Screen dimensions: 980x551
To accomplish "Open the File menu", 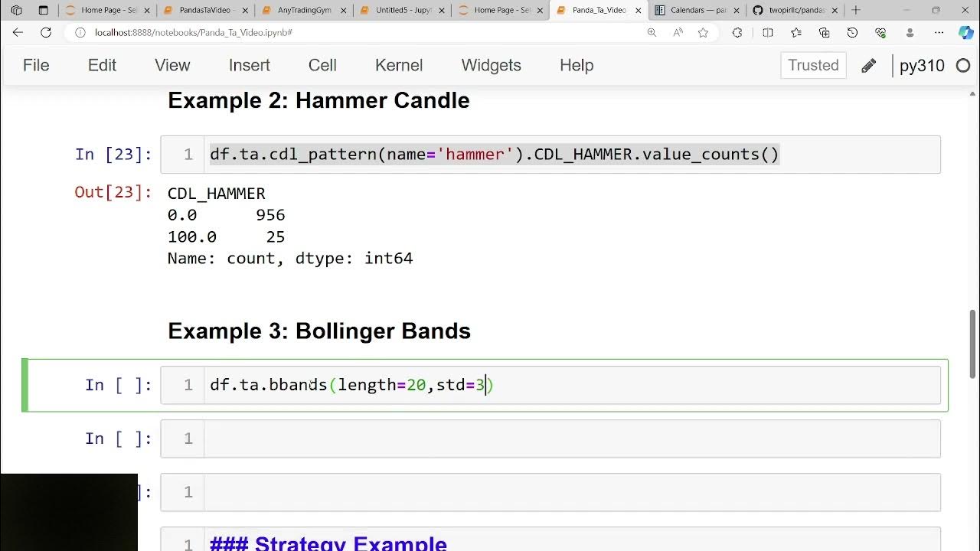I will coord(36,66).
